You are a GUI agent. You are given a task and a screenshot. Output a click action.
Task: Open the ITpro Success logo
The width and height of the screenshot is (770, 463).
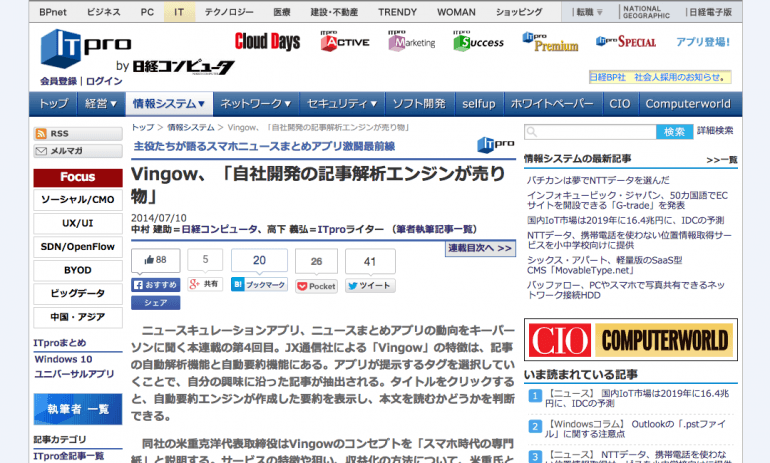pyautogui.click(x=478, y=41)
